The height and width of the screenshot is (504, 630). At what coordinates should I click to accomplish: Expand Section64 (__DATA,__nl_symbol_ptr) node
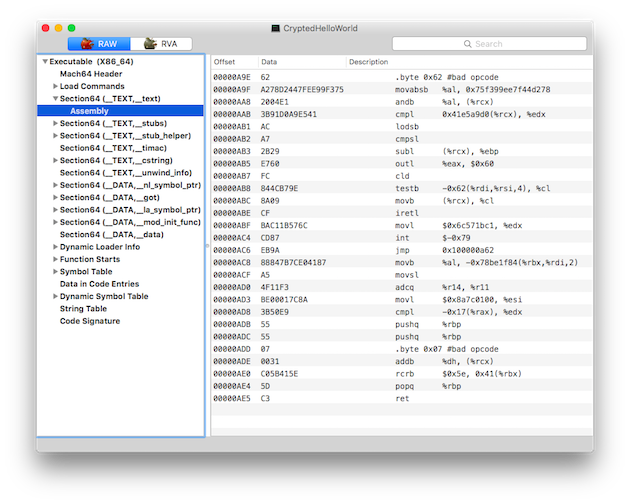point(55,185)
